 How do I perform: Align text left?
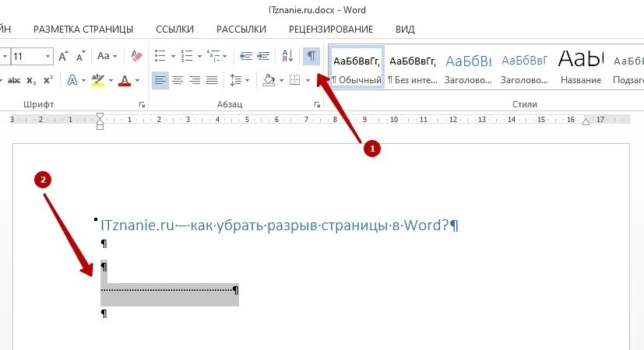160,80
